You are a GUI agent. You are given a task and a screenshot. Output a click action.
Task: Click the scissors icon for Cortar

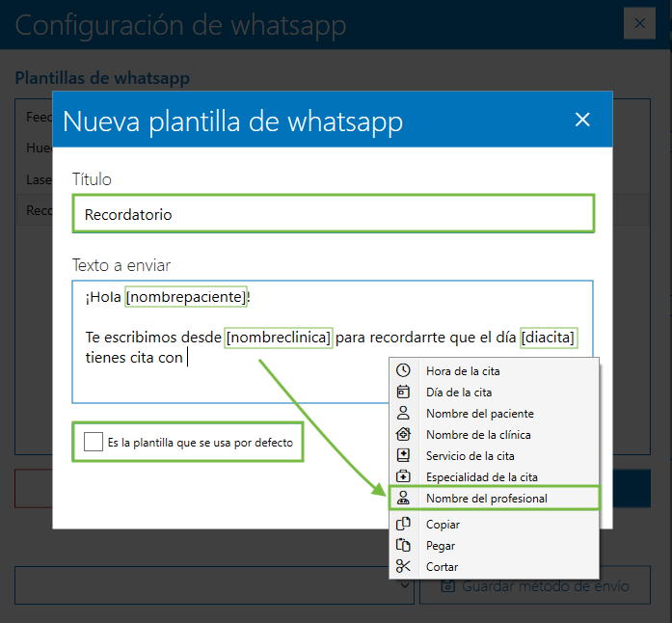(x=403, y=566)
